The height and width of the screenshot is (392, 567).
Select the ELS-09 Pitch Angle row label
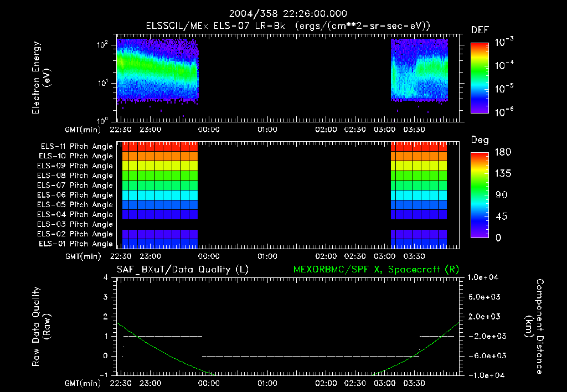pyautogui.click(x=75, y=166)
